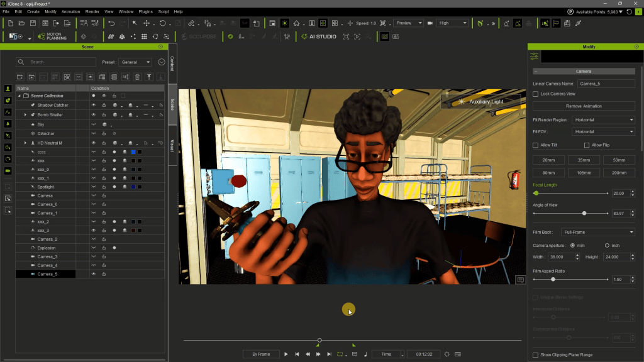
Task: Enable Allow Tilt checkbox
Action: coord(536,145)
